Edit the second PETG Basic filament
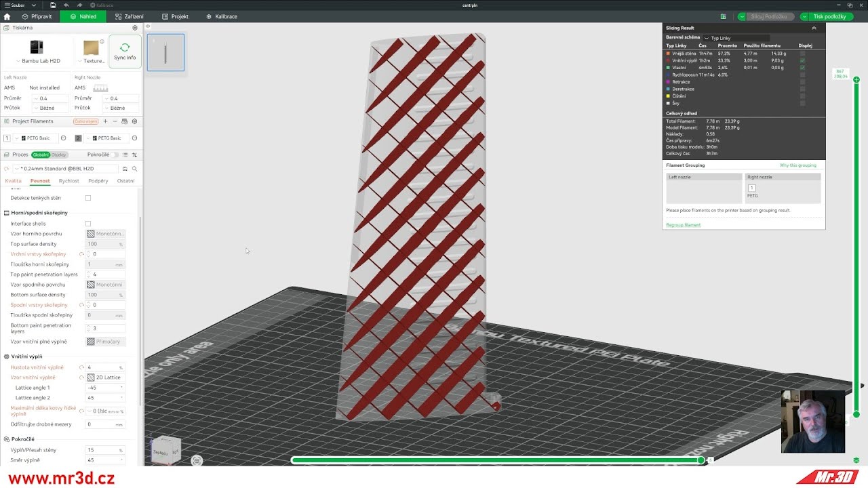This screenshot has height=488, width=868. coord(134,138)
